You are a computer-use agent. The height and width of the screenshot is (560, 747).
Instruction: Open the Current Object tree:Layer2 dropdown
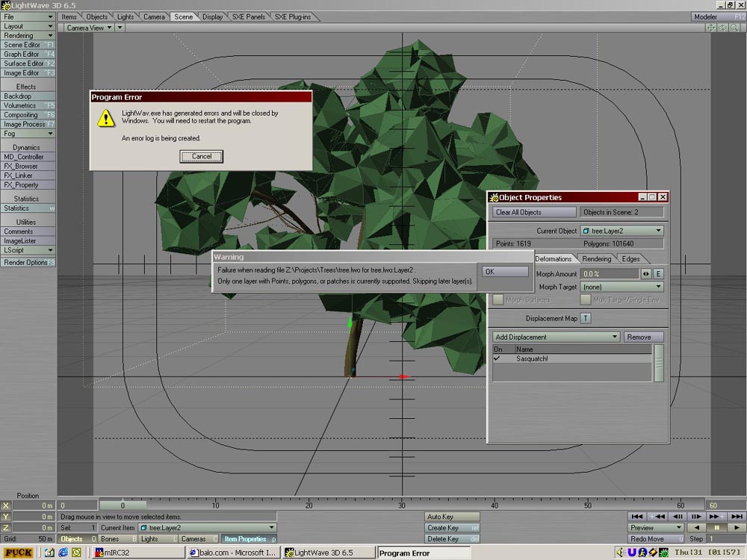point(622,231)
